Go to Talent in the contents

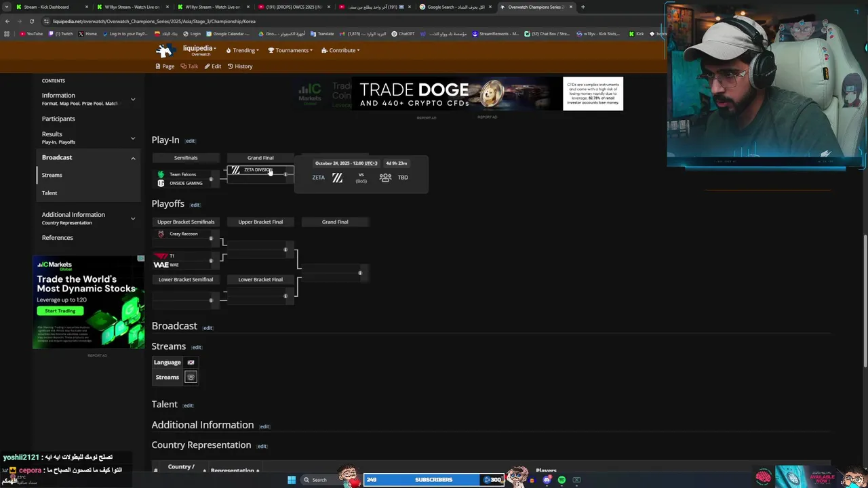50,193
